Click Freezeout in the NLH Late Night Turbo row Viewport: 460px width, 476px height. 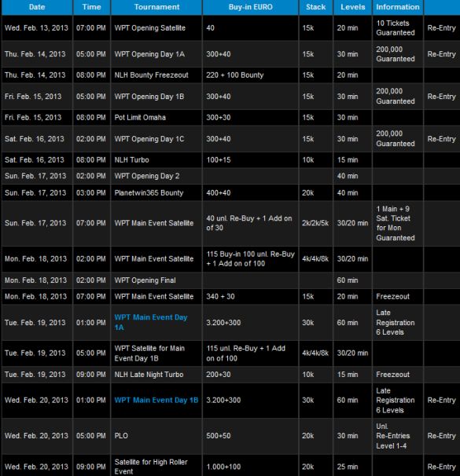pyautogui.click(x=392, y=375)
